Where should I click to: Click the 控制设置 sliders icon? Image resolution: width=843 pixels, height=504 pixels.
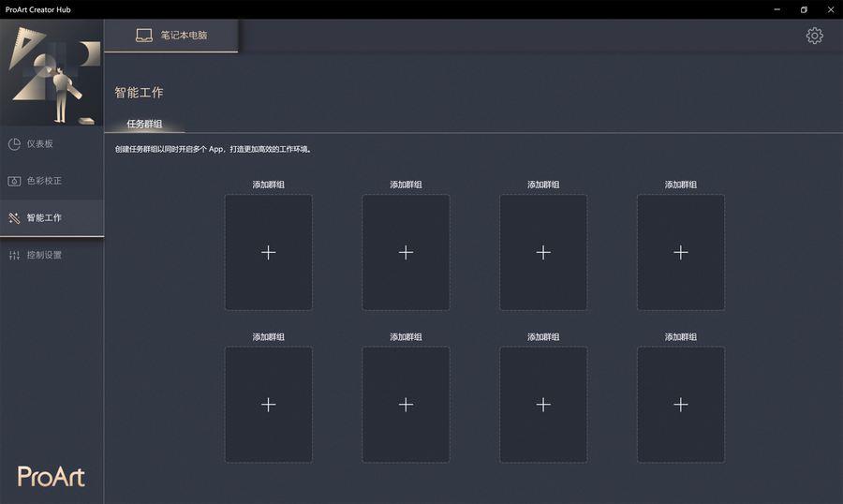coord(14,255)
